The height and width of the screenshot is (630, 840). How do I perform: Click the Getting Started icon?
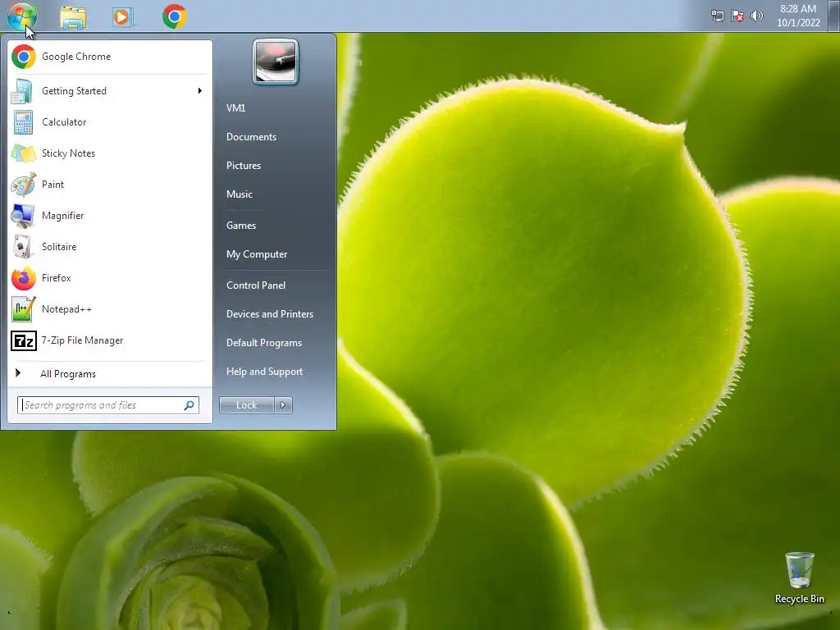pos(22,91)
